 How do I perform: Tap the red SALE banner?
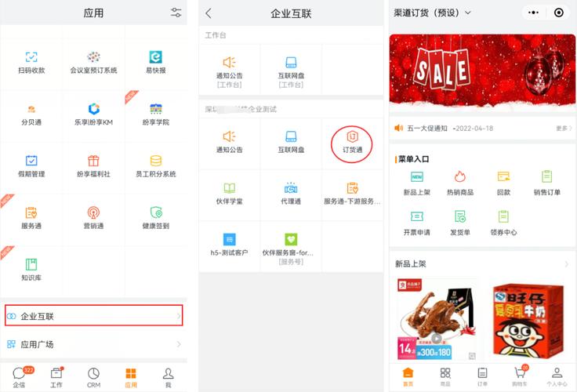(481, 76)
